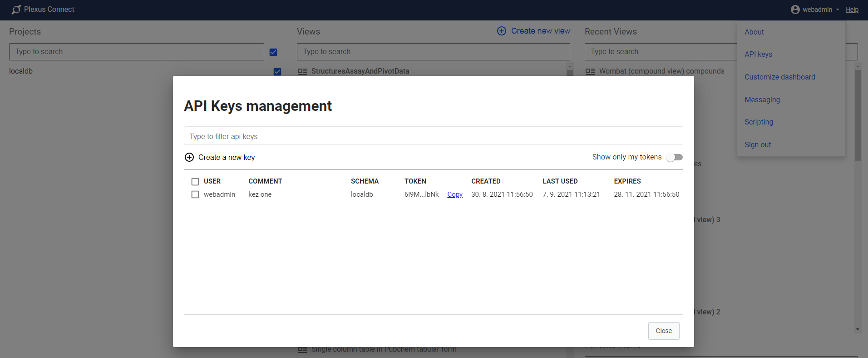Image resolution: width=868 pixels, height=358 pixels.
Task: Click the plus icon for Create new view
Action: pos(502,31)
